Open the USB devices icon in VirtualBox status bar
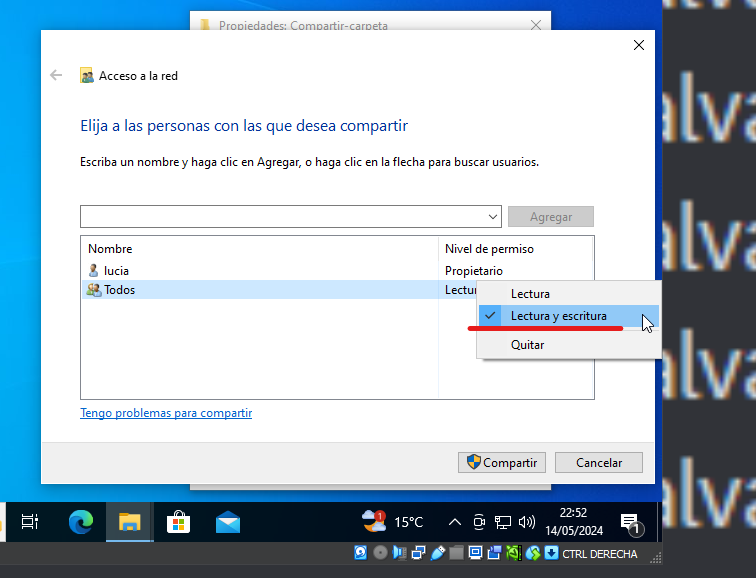 437,552
